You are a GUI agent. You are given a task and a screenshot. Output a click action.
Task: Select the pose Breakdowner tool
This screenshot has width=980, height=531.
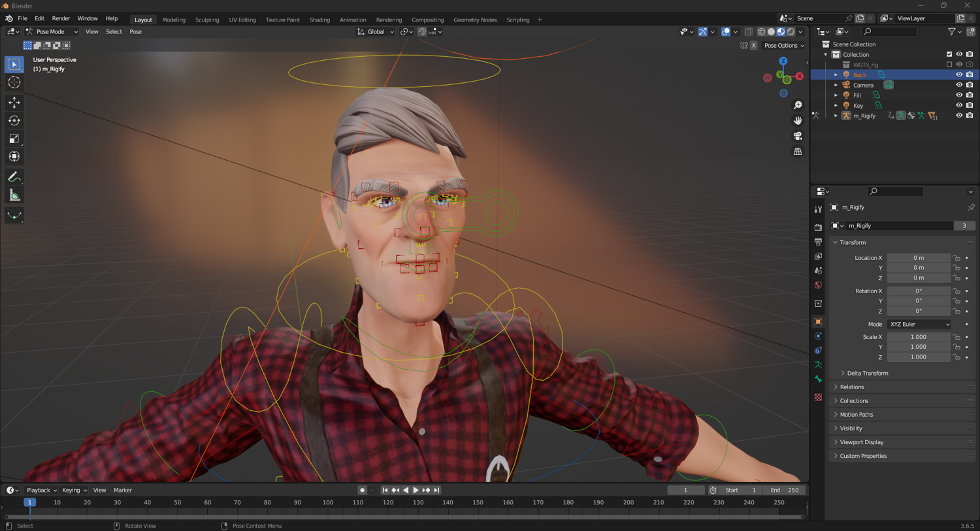pyautogui.click(x=14, y=216)
